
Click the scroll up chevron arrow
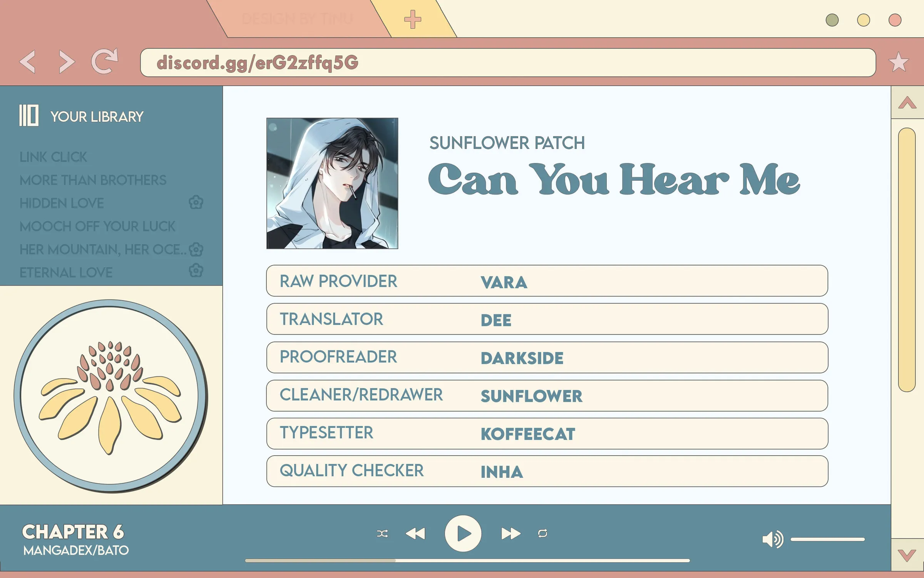[x=907, y=102]
